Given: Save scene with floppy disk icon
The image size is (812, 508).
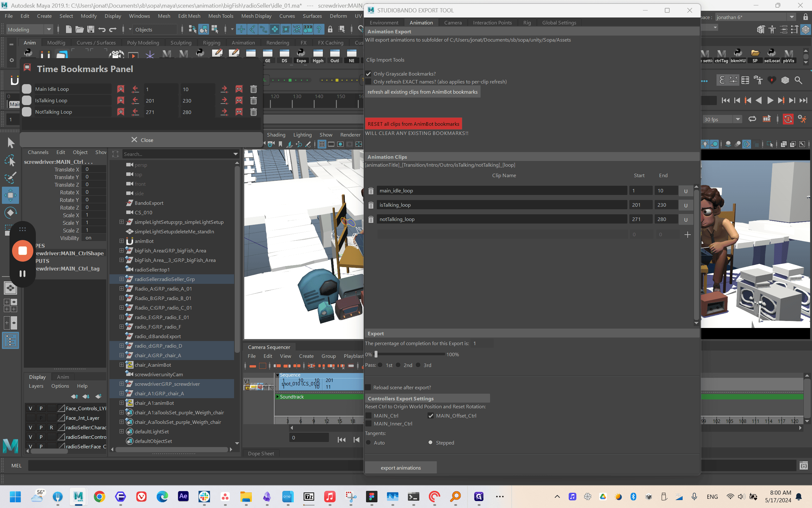Looking at the screenshot, I should tap(91, 30).
